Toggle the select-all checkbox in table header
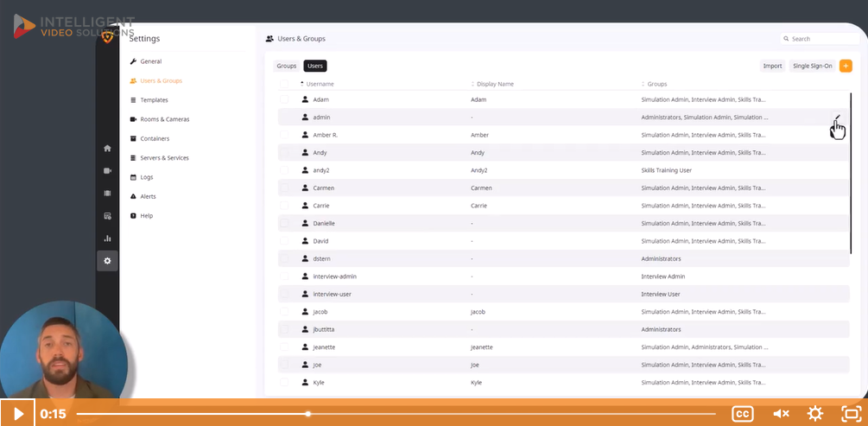Image resolution: width=868 pixels, height=426 pixels. [284, 84]
